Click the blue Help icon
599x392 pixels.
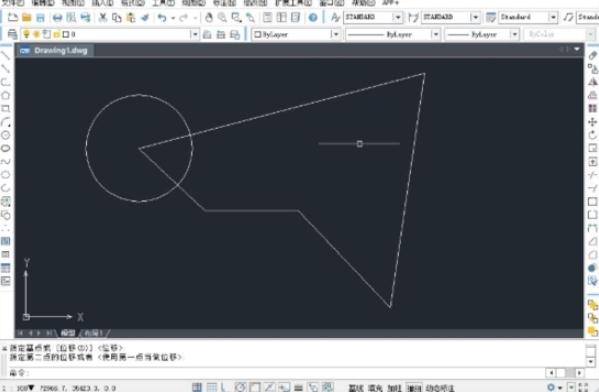tap(313, 17)
